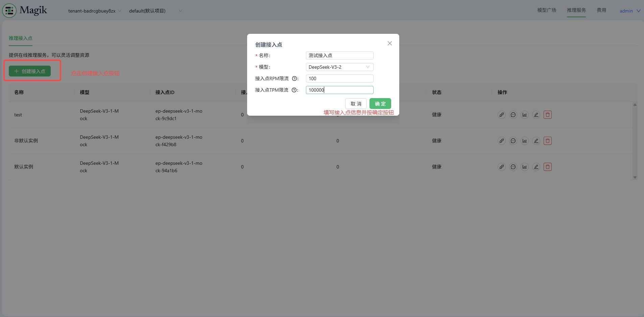Delete the 非默认实例 endpoint via trash icon
644x317 pixels.
(548, 141)
